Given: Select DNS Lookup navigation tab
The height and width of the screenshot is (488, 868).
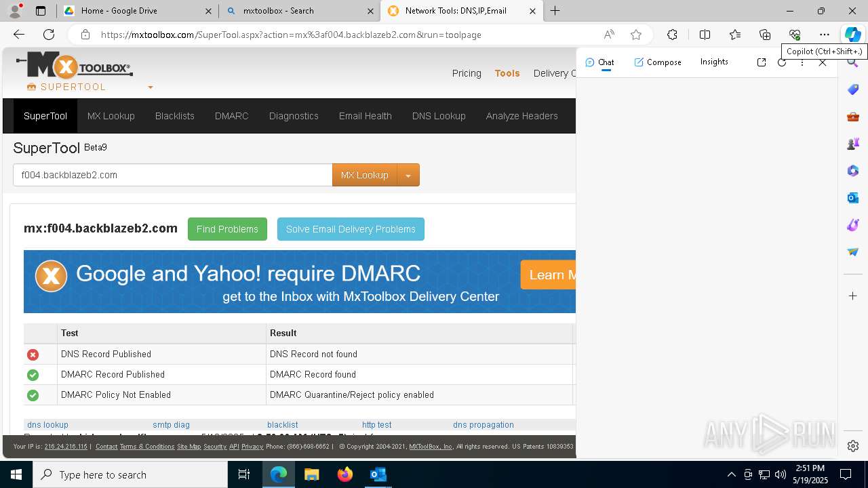Looking at the screenshot, I should (x=439, y=116).
